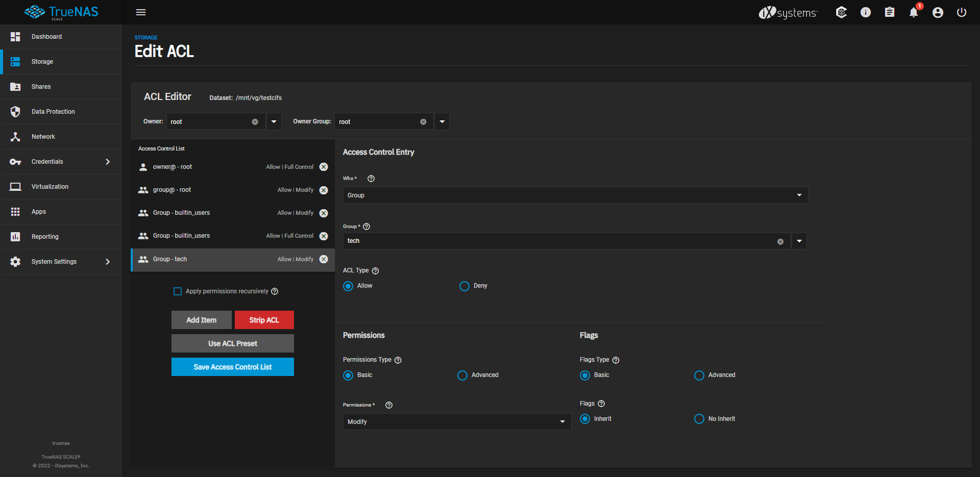Open the account settings user icon

coord(937,13)
